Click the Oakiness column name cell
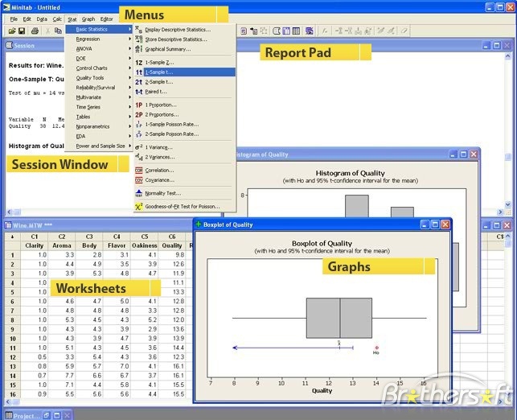 pyautogui.click(x=145, y=245)
